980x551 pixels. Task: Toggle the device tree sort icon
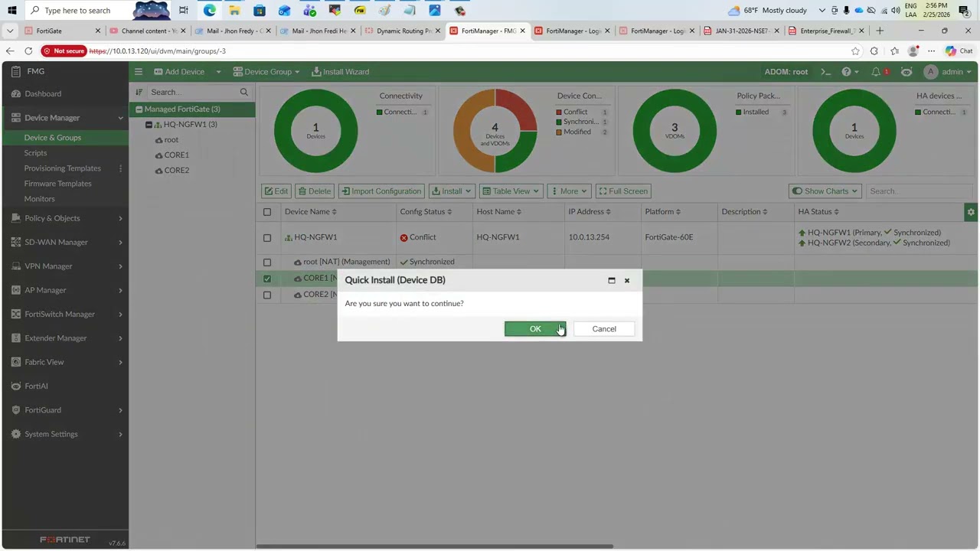pos(139,93)
